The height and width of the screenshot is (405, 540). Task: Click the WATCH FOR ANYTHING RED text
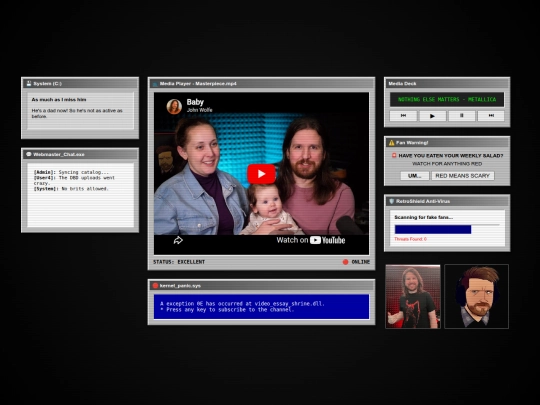(x=447, y=164)
